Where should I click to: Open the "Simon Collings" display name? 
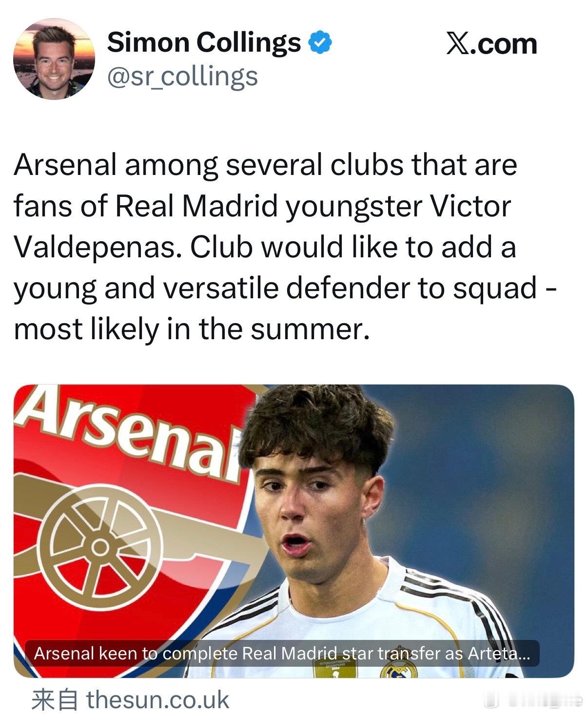point(204,42)
